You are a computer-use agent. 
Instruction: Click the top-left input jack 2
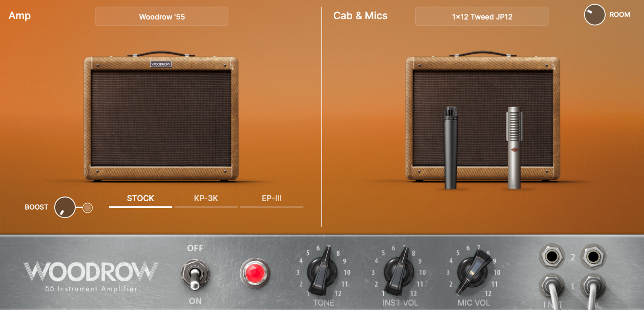click(552, 256)
